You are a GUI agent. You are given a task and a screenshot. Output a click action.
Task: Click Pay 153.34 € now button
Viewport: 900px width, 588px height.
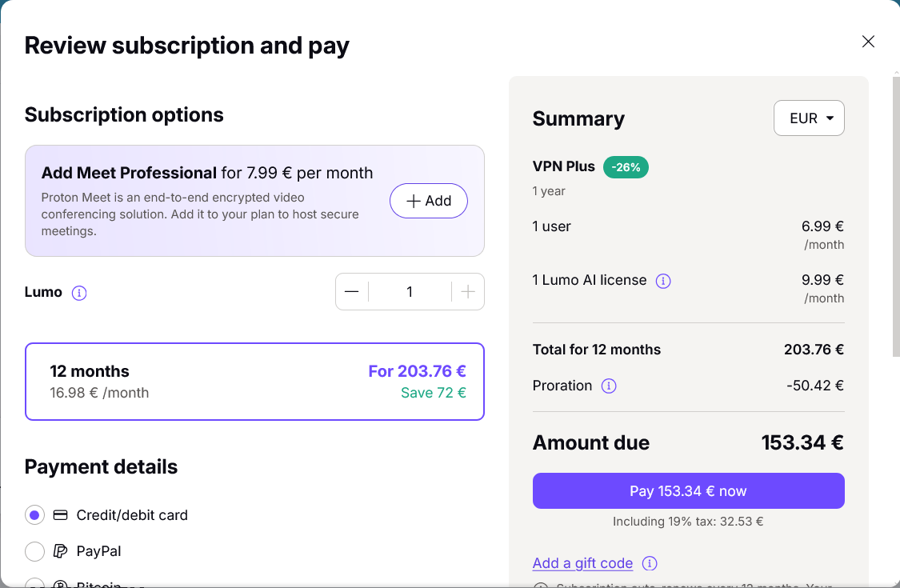tap(688, 491)
